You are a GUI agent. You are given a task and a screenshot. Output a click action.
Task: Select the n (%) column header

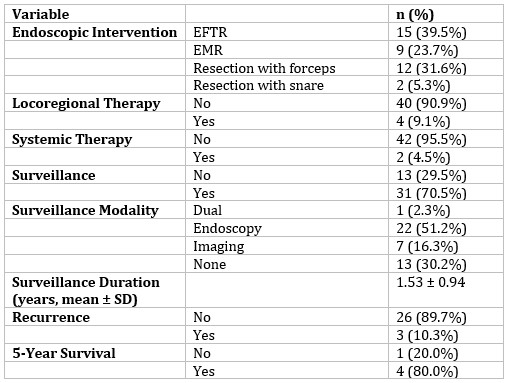pyautogui.click(x=415, y=14)
